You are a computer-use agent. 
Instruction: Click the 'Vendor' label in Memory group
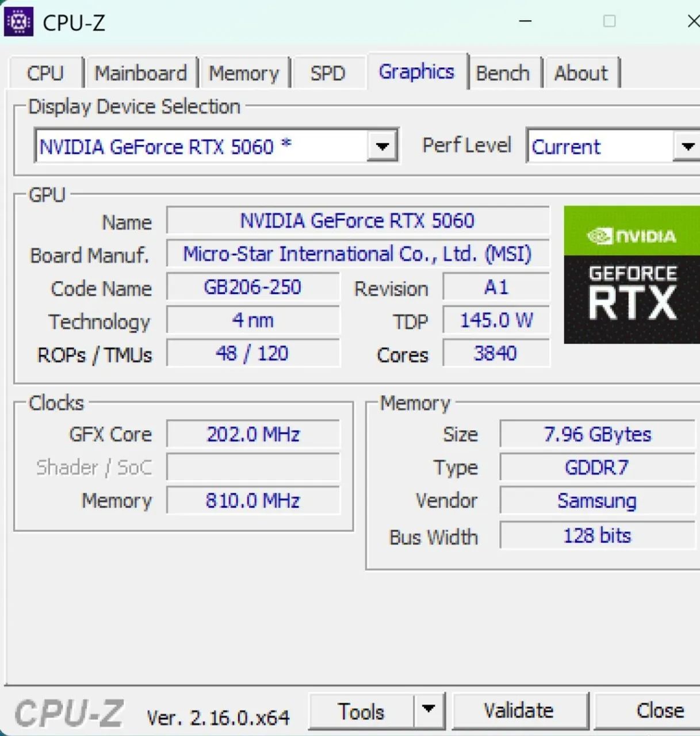[446, 501]
